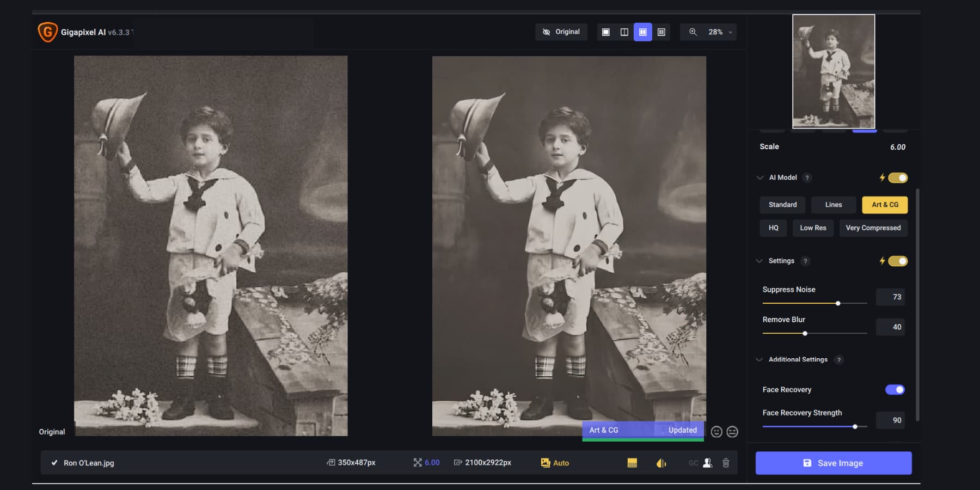Image resolution: width=980 pixels, height=490 pixels.
Task: Collapse the Settings section
Action: (x=760, y=261)
